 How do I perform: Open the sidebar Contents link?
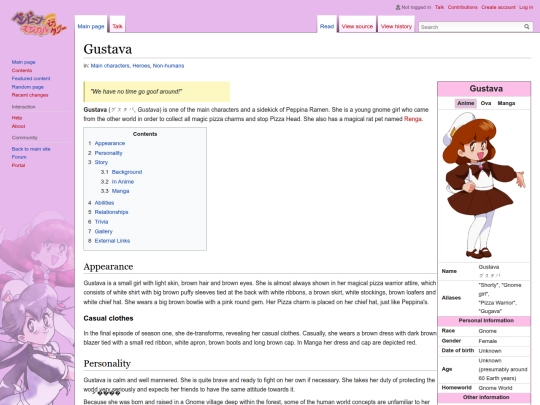click(22, 70)
